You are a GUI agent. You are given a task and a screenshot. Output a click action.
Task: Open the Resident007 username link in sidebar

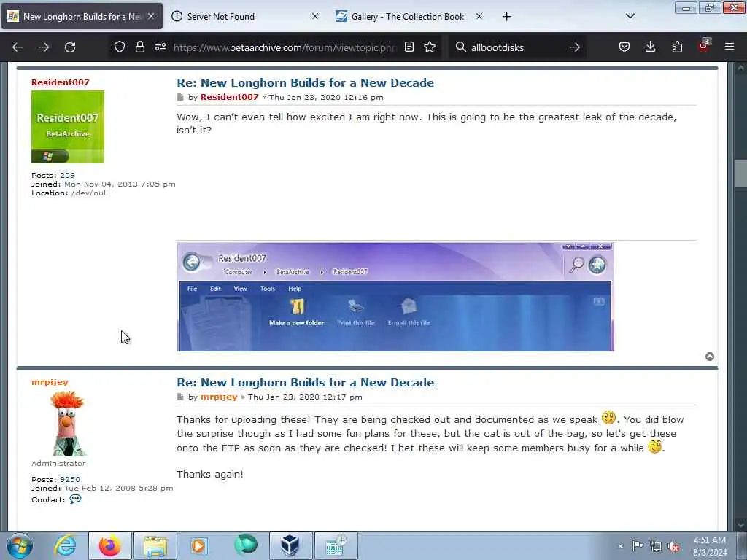(61, 82)
